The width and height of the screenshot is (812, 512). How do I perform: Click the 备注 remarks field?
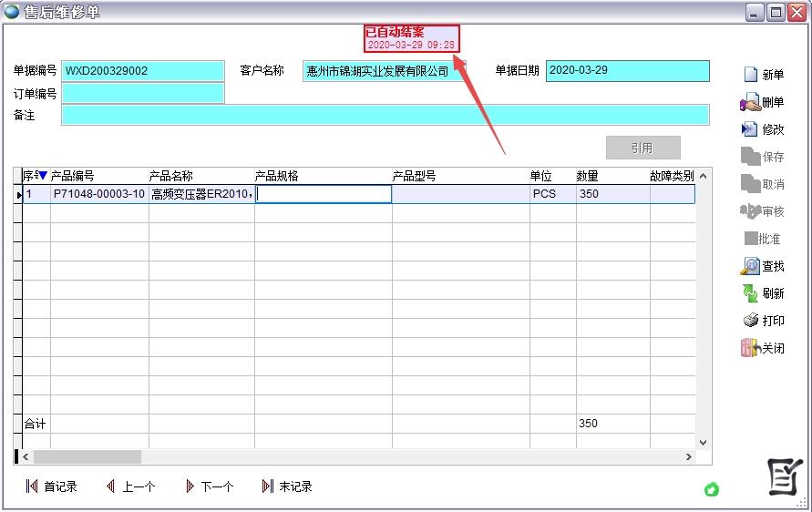[385, 115]
